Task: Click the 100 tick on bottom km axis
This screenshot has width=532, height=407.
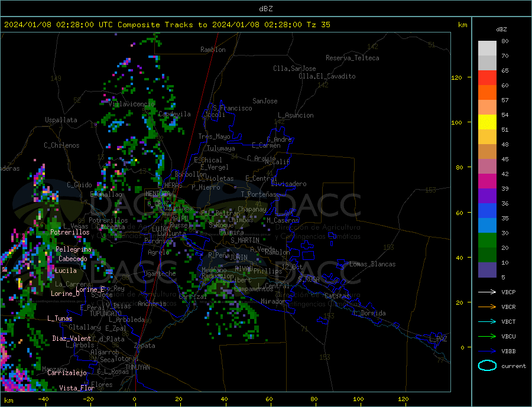Action: (358, 399)
